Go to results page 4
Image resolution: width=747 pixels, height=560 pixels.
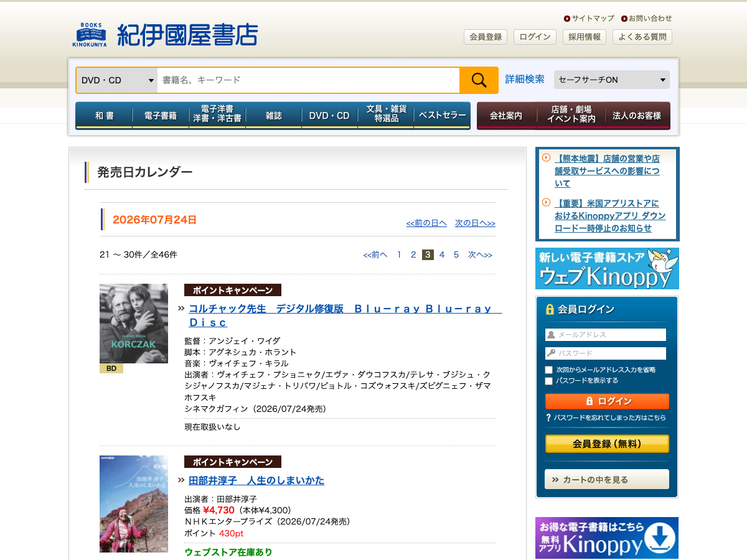point(442,254)
